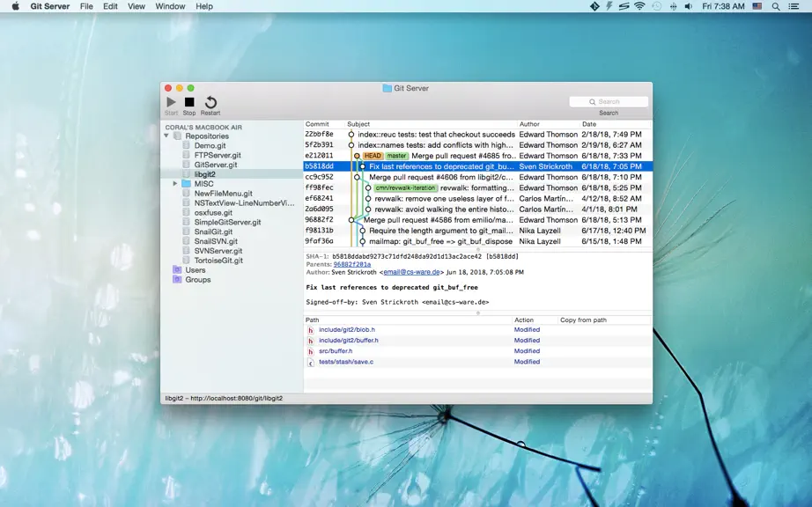Click the blob.h header file icon
Screen dimensions: 812x507
(311, 330)
